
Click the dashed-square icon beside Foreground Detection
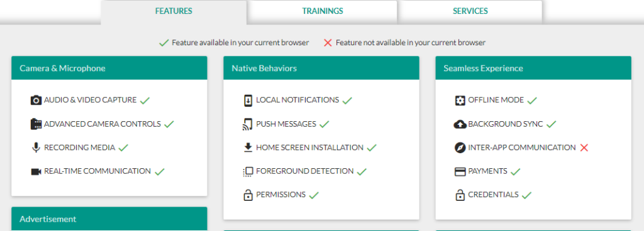(x=248, y=171)
